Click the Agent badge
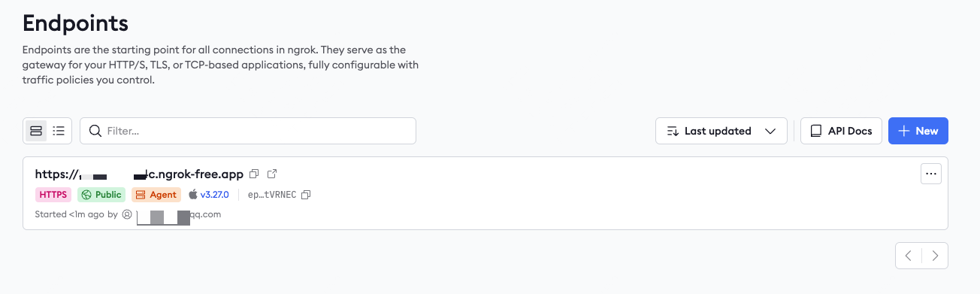The height and width of the screenshot is (294, 980). point(156,195)
